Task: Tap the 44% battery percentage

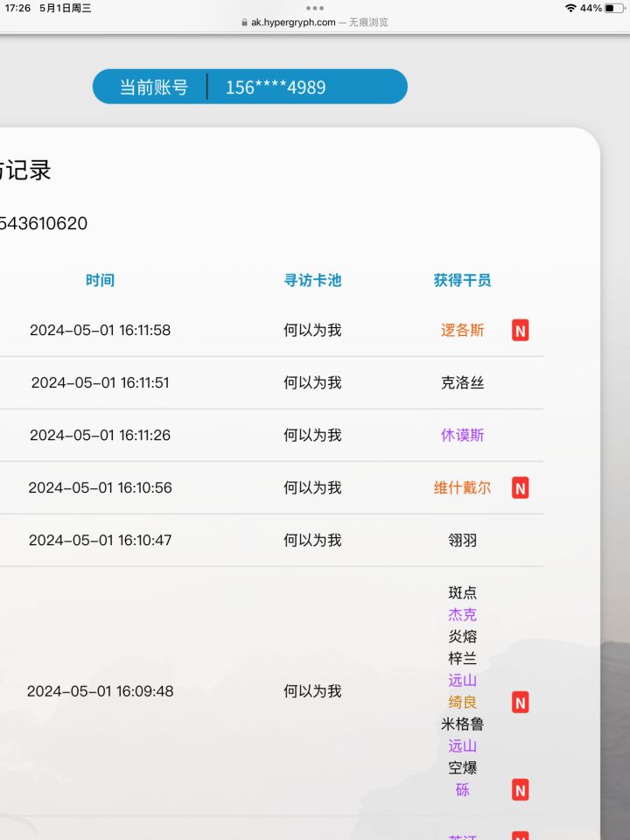Action: 591,8
